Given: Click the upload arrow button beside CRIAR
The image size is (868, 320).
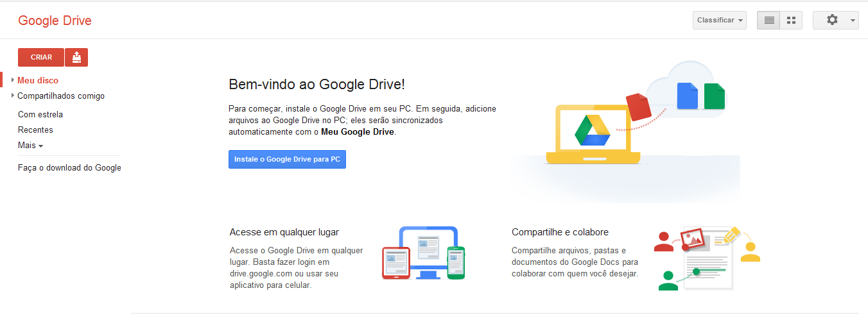Looking at the screenshot, I should tap(76, 57).
